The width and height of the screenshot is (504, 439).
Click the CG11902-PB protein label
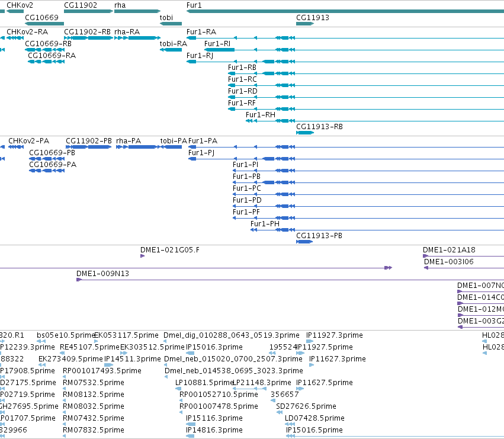(89, 141)
